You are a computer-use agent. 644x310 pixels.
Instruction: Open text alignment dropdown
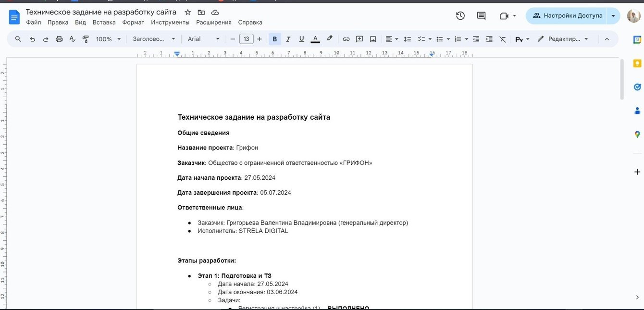click(392, 39)
